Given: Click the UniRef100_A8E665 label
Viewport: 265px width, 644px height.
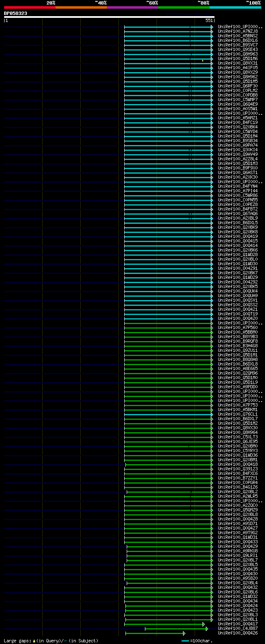Looking at the screenshot, I should (x=238, y=368).
